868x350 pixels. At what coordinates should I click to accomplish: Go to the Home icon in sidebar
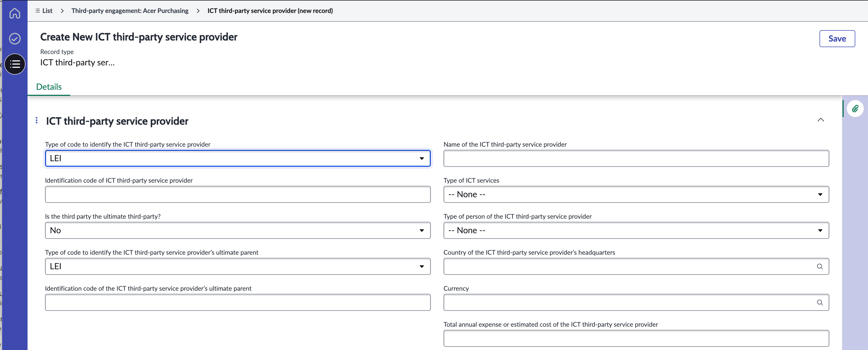pos(15,13)
